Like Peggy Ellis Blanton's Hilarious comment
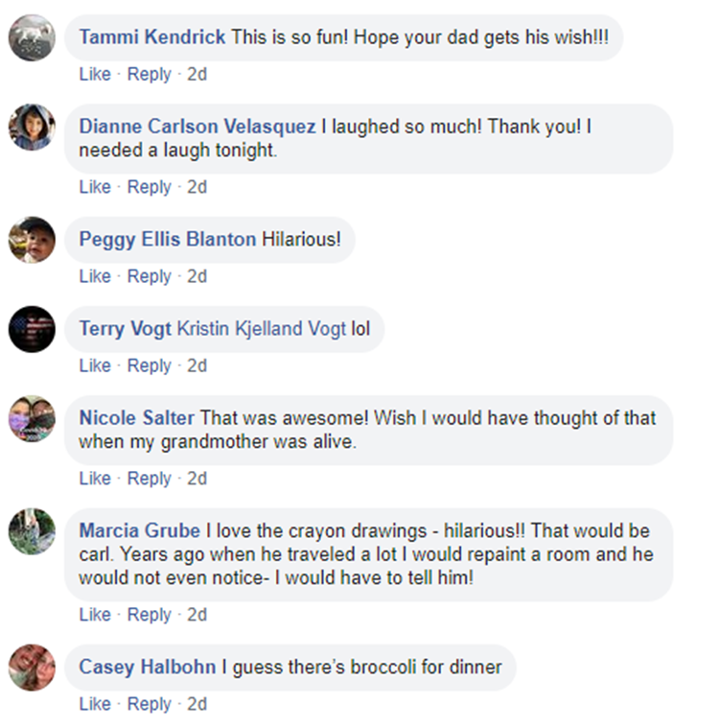Image resolution: width=719 pixels, height=728 pixels. pyautogui.click(x=95, y=276)
